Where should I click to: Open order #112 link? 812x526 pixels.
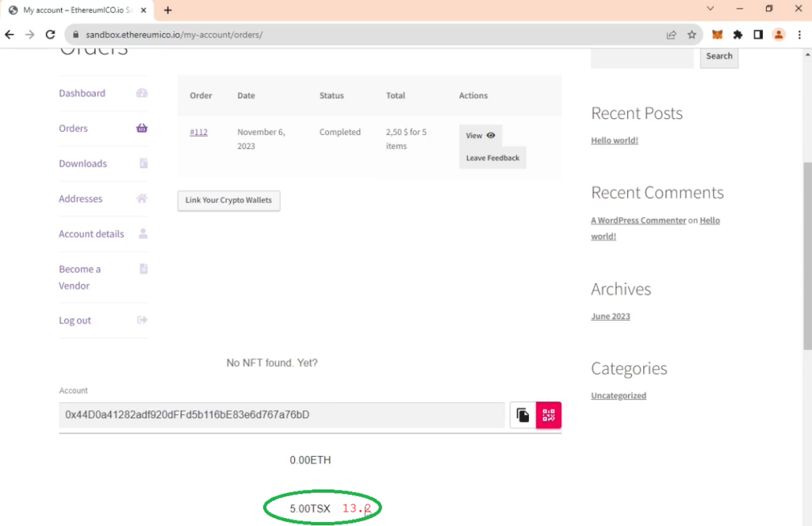point(198,132)
